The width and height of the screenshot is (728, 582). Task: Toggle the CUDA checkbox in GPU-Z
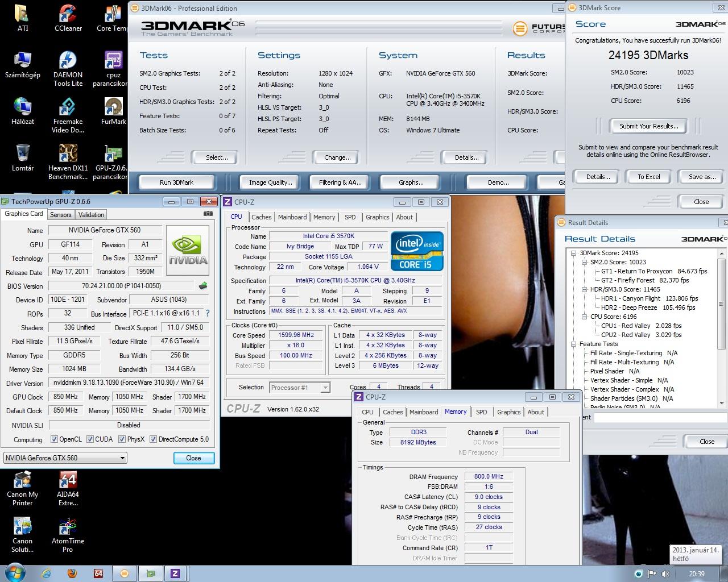pos(90,439)
